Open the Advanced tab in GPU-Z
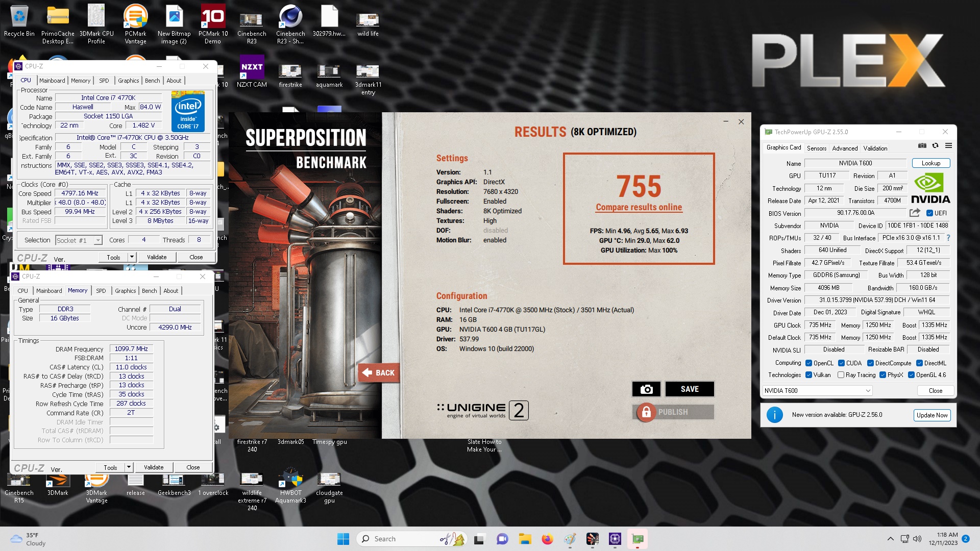980x551 pixels. point(845,148)
